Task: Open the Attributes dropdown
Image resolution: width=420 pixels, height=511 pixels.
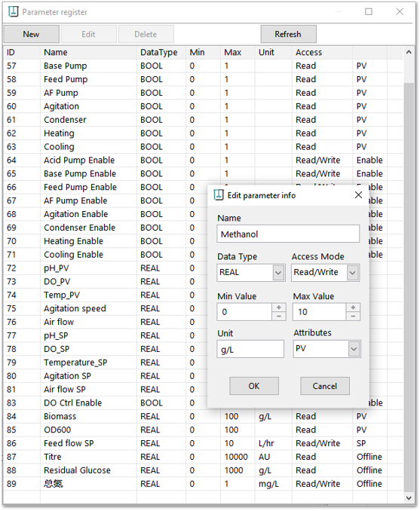Action: [x=354, y=349]
